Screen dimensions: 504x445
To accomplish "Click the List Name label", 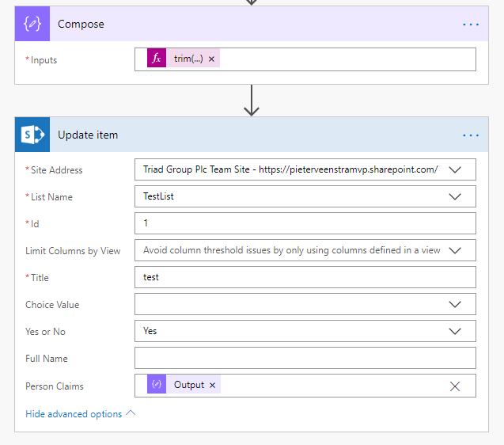I will [x=51, y=197].
